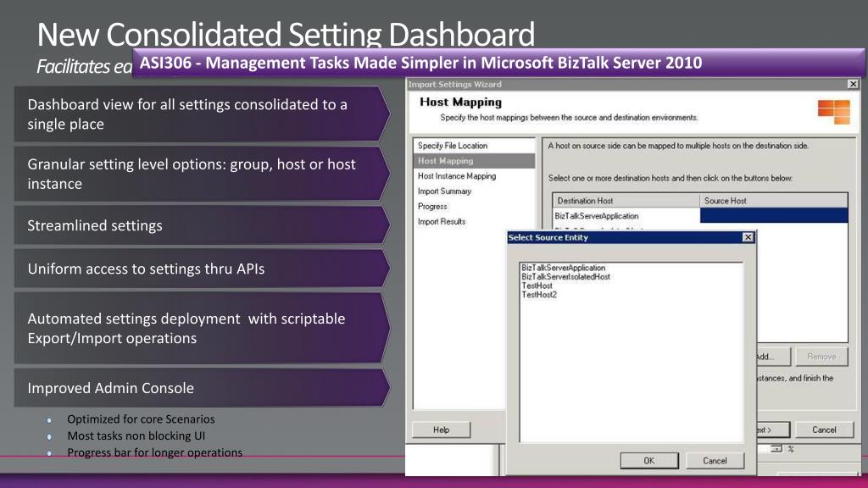Open Host Mapping wizard step

474,161
